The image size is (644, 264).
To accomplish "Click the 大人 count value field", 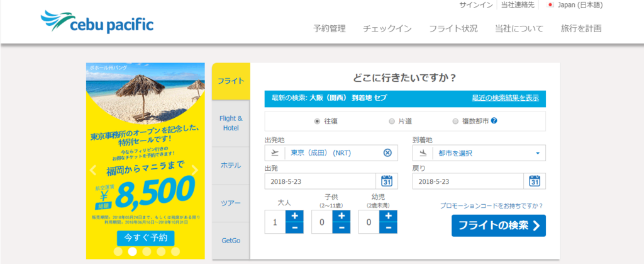I will point(275,222).
